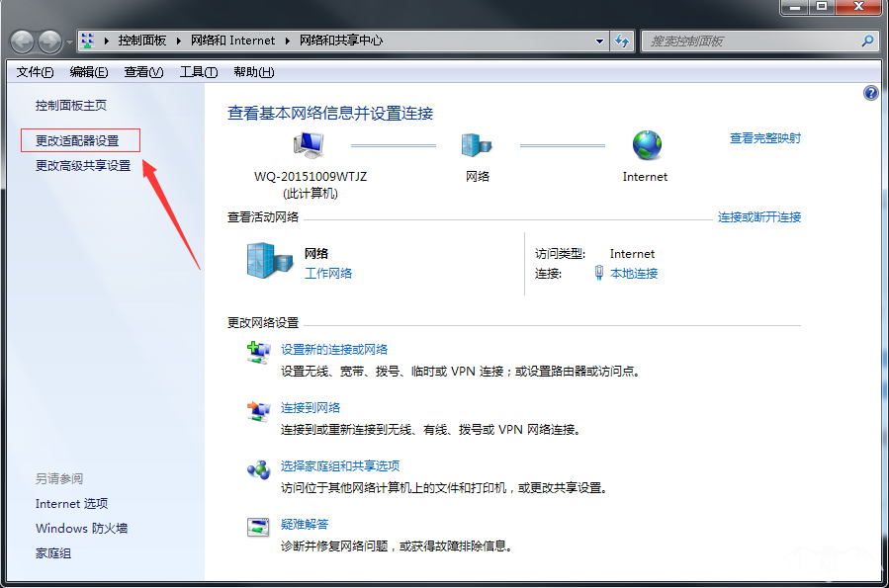Click the 网络 icon in the network map
Screen dimensions: 889x588
pos(477,145)
